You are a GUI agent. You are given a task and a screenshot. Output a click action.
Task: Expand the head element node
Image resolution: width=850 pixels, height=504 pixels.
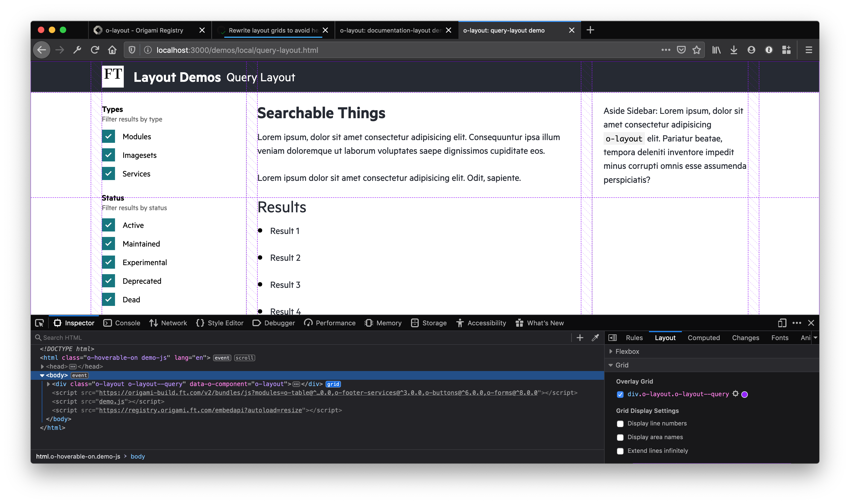42,366
